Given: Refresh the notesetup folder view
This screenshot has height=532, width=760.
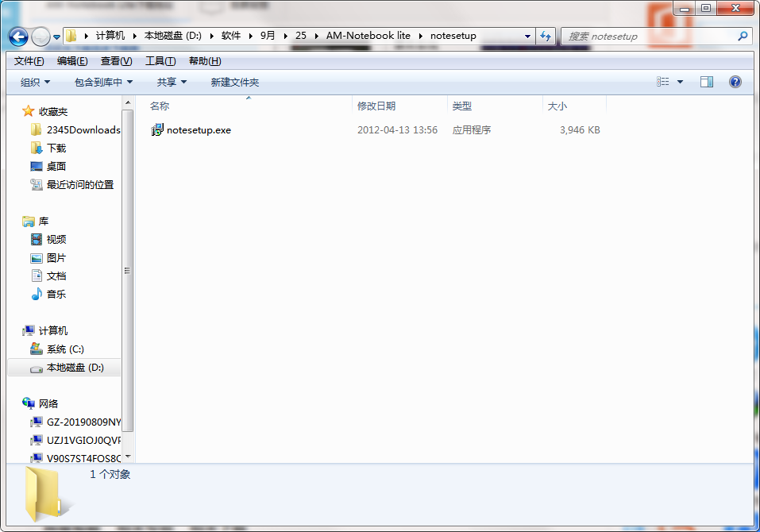Looking at the screenshot, I should coord(546,36).
